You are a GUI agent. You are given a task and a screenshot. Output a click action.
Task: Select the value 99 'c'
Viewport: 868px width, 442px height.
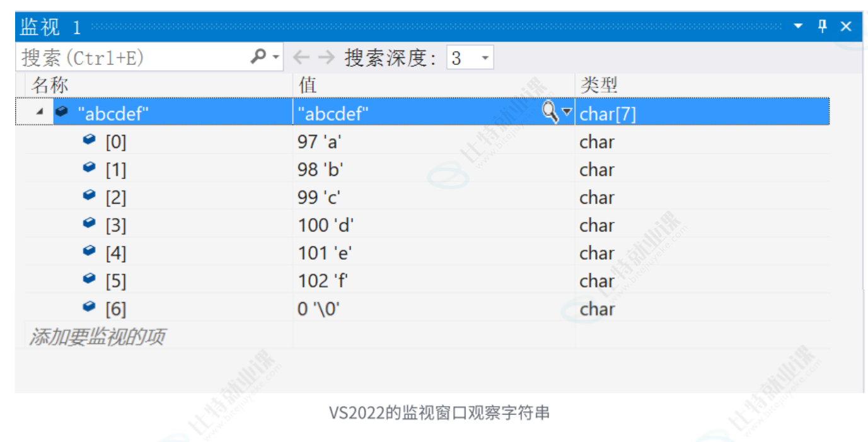pos(319,197)
